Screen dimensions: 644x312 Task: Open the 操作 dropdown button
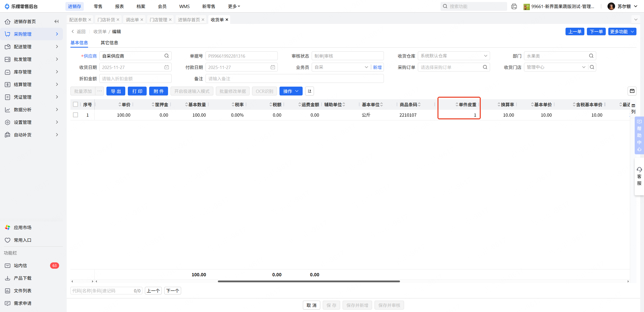[x=291, y=91]
